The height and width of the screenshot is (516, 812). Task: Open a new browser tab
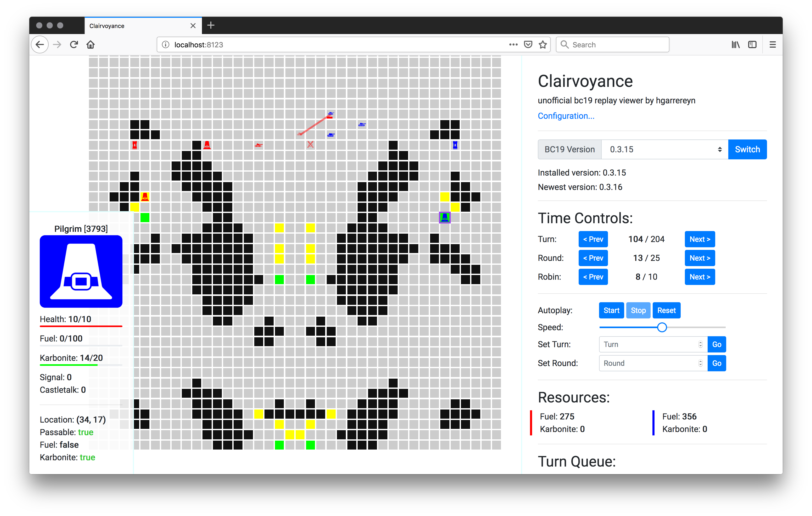point(211,25)
